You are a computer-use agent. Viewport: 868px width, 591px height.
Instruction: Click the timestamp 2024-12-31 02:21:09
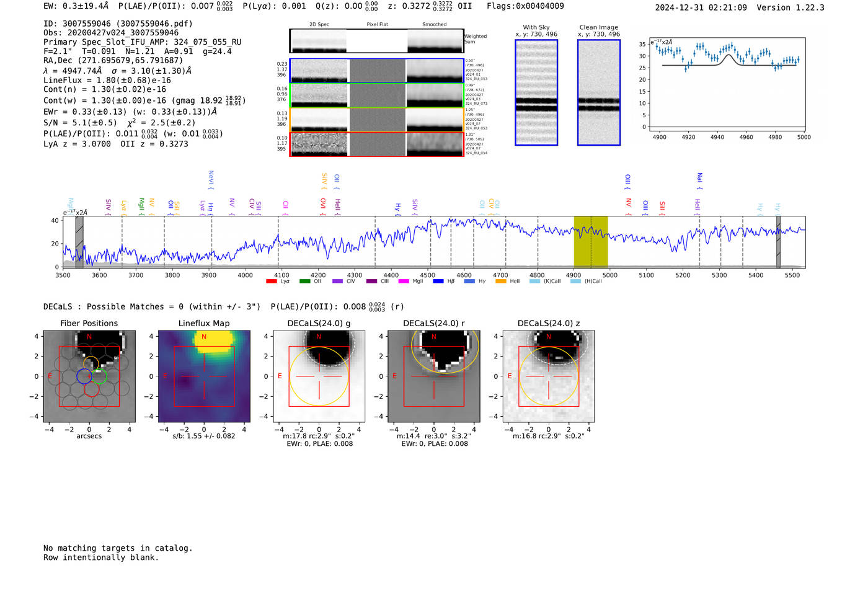click(701, 7)
